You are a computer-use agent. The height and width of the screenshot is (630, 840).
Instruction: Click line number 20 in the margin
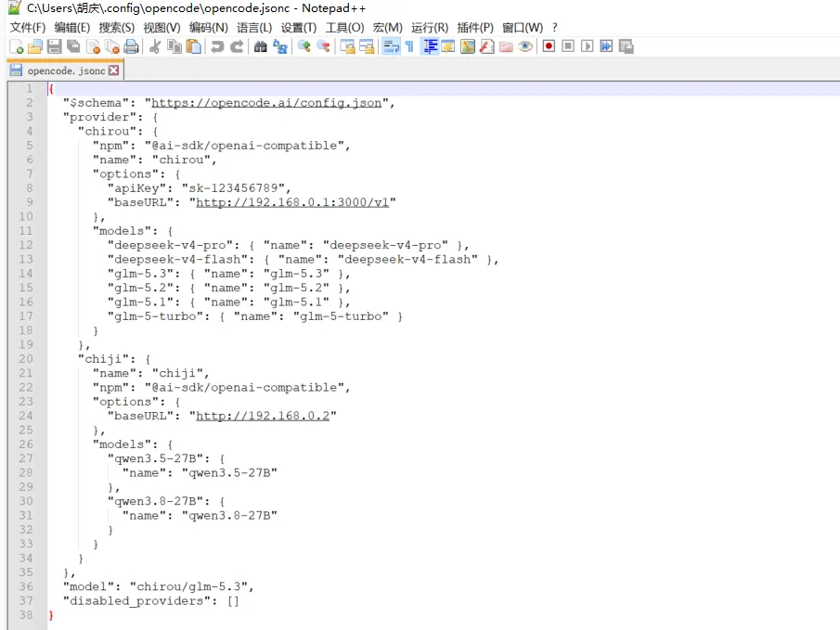pyautogui.click(x=26, y=359)
